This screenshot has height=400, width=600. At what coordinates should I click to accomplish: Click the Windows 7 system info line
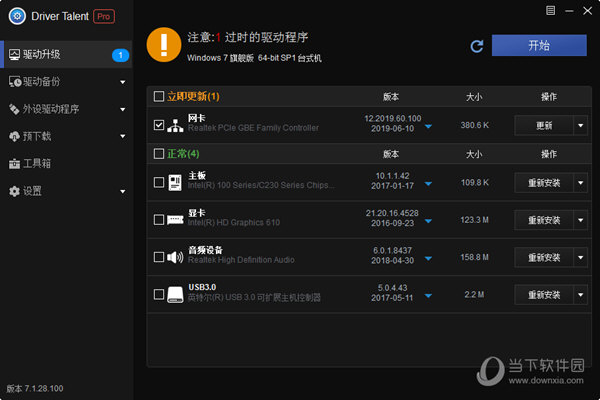[254, 58]
